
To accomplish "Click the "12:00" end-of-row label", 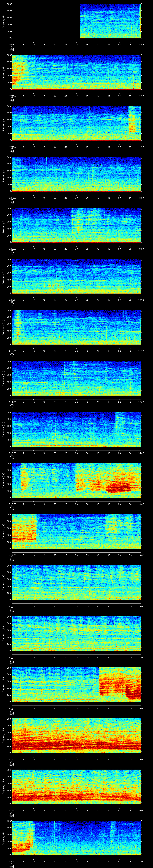I will 141,402.
